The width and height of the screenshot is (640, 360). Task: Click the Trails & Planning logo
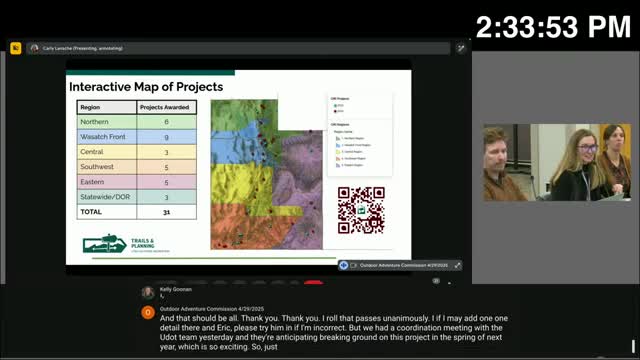pos(126,244)
